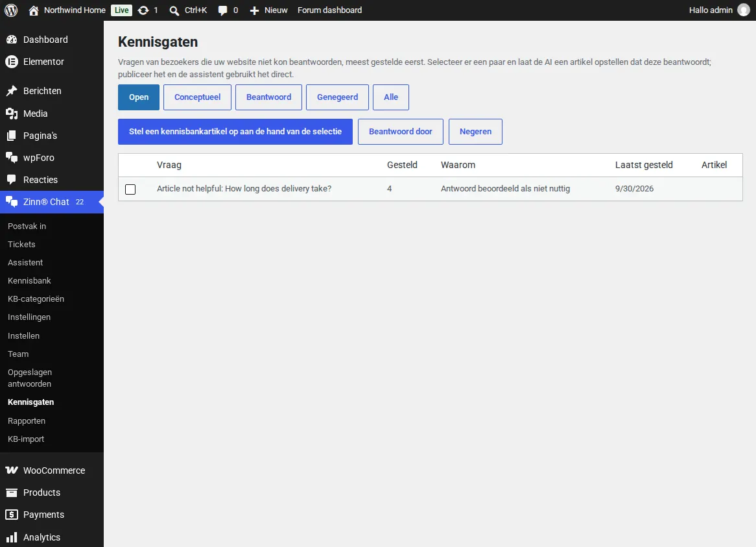756x547 pixels.
Task: Click the search magnifier icon
Action: pos(174,10)
